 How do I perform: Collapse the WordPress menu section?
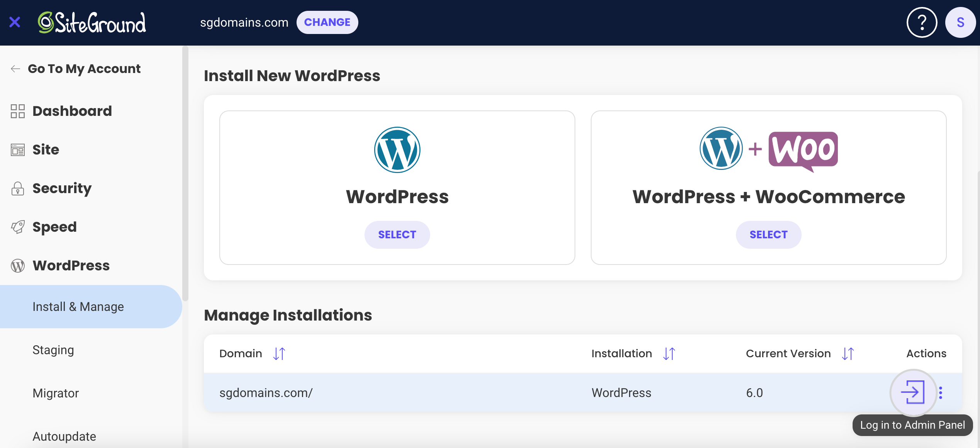71,266
